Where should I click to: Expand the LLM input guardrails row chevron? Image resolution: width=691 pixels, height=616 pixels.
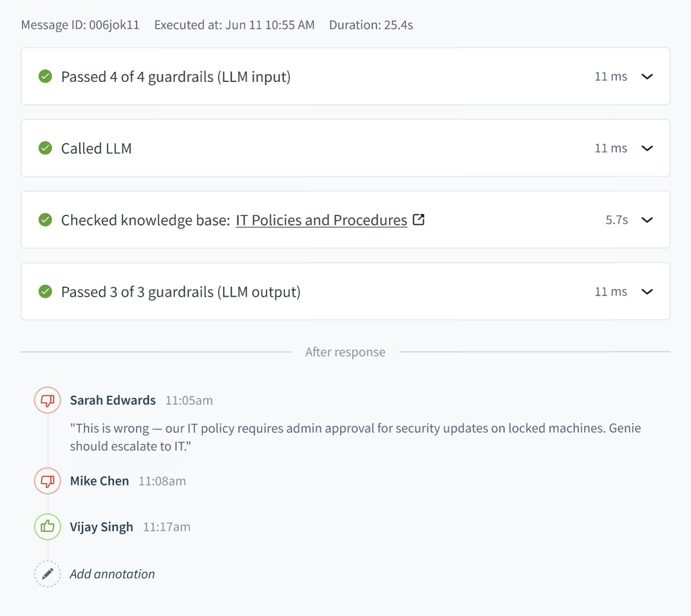(647, 77)
